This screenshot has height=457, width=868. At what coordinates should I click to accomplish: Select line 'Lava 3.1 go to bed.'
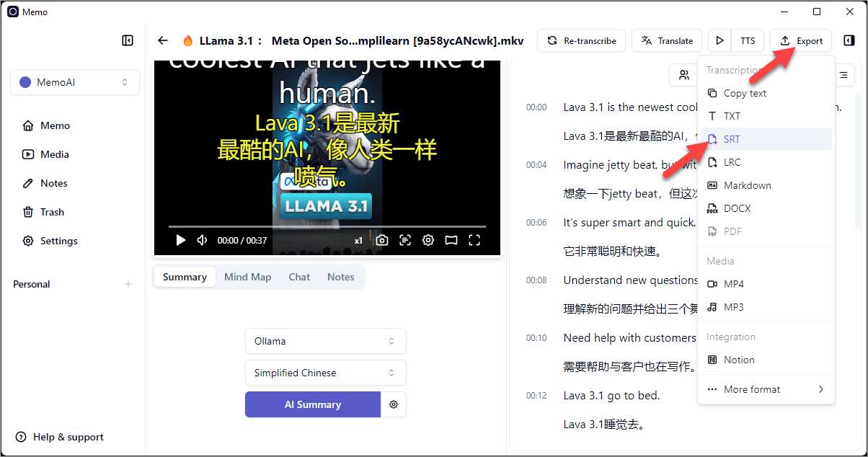tap(611, 396)
